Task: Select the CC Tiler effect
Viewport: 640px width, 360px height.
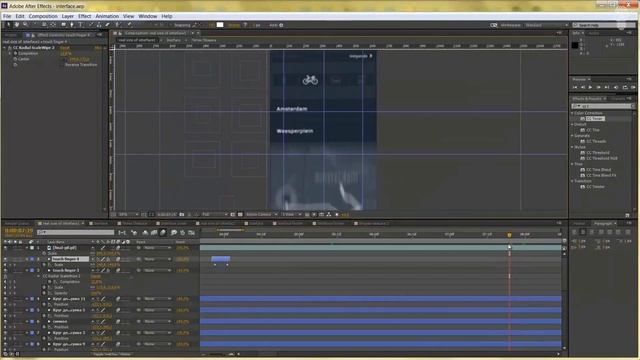Action: click(593, 130)
